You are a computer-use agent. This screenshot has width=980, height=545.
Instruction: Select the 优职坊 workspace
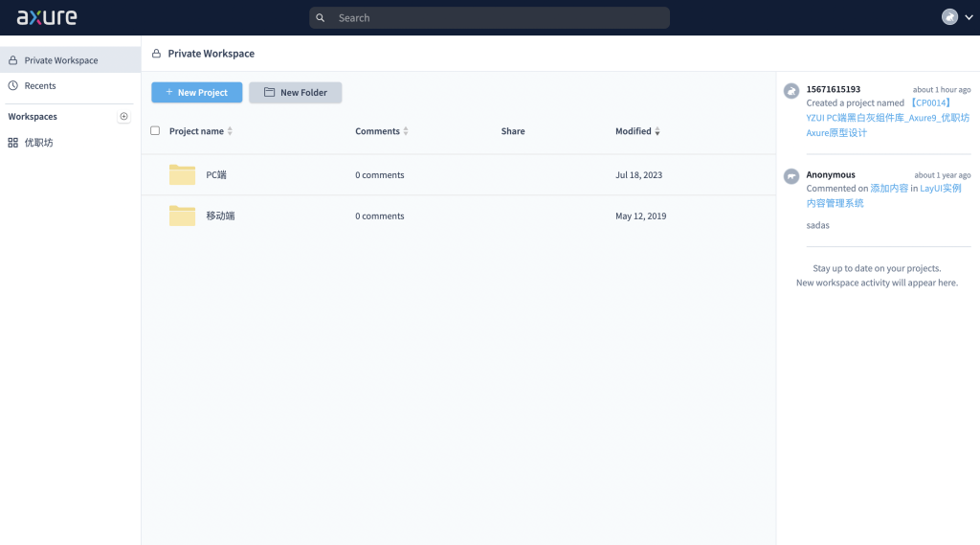tap(38, 143)
